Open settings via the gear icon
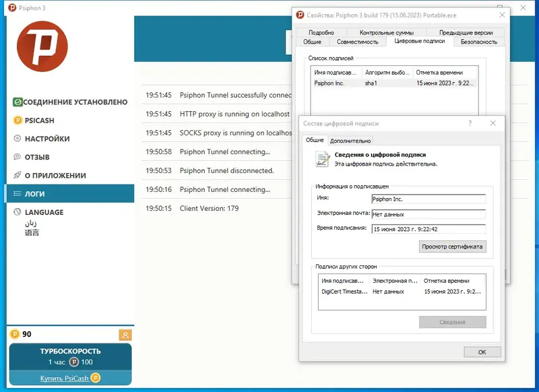Screen dimensions: 539x392 [18, 139]
